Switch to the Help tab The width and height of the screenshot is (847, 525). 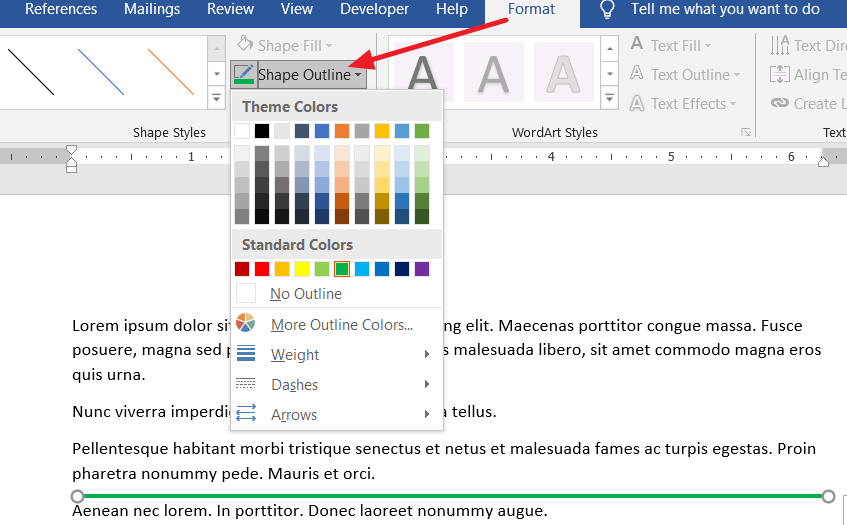pyautogui.click(x=452, y=9)
